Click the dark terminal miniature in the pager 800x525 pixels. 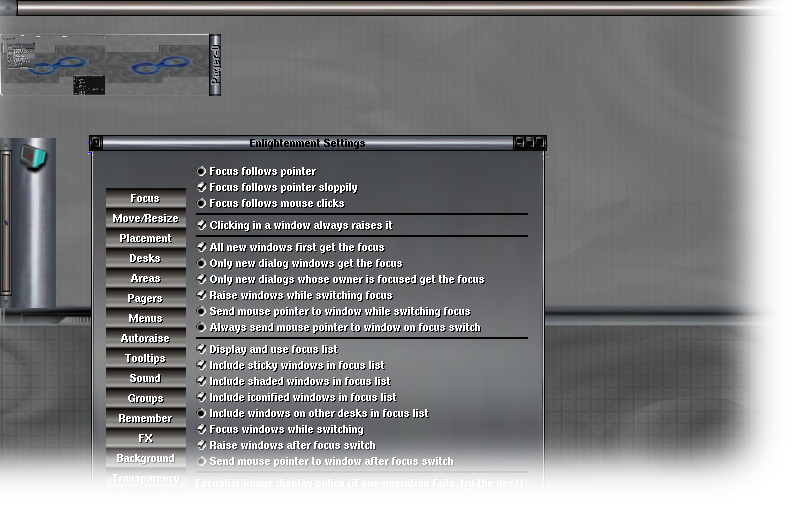coord(89,85)
